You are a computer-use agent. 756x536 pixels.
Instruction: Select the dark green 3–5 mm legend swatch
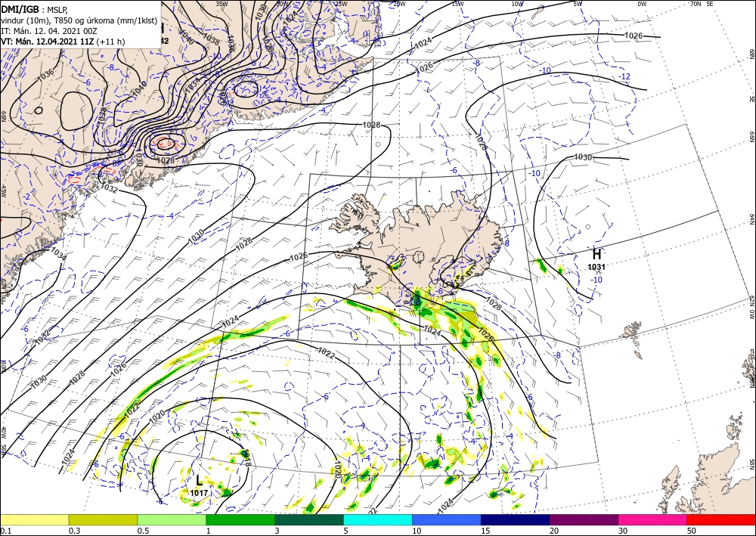309,519
